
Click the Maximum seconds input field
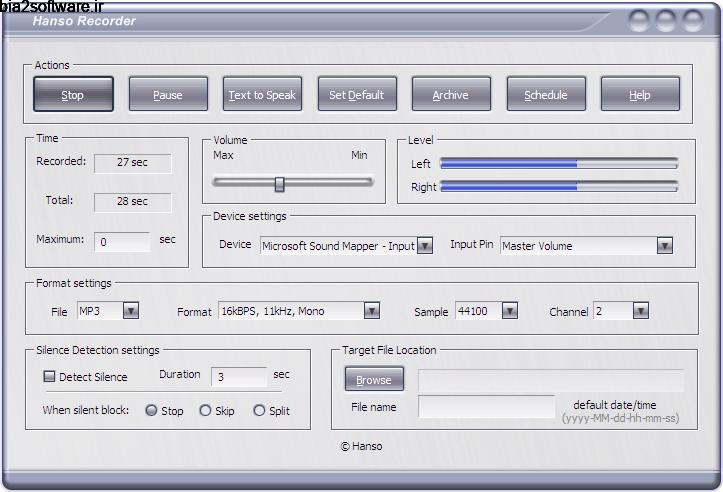tap(122, 242)
